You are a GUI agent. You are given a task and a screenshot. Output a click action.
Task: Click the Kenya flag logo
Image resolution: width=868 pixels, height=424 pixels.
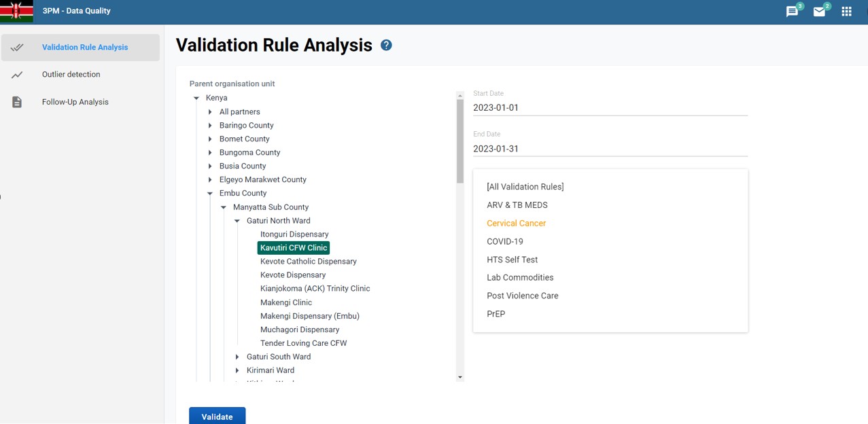click(16, 12)
